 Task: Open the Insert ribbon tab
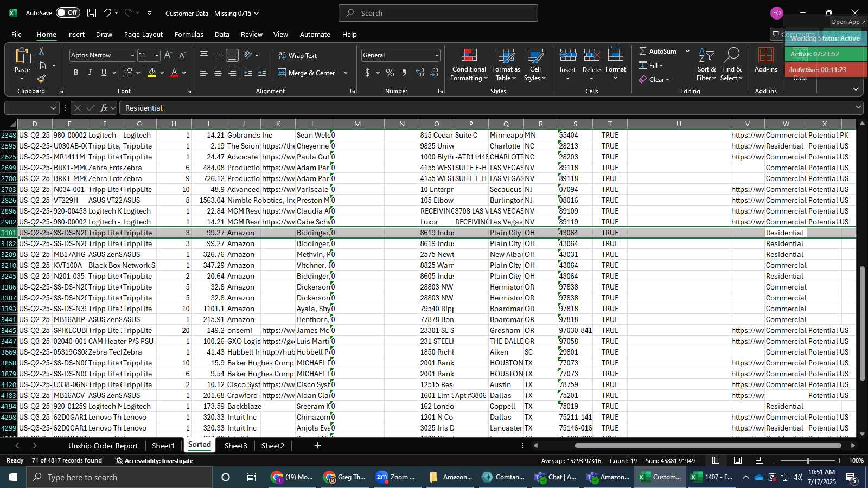coord(76,34)
